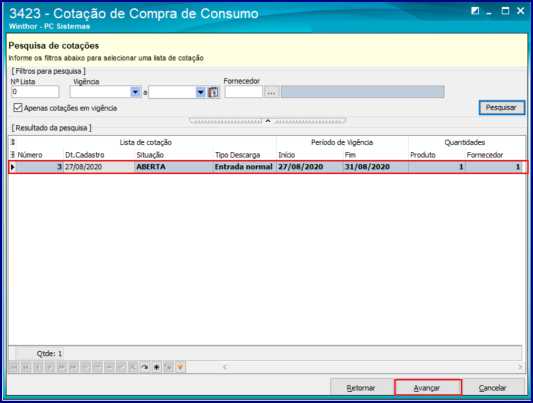Click the next record arrow in navigator
Screen dimensions: 533x403
pos(50,367)
